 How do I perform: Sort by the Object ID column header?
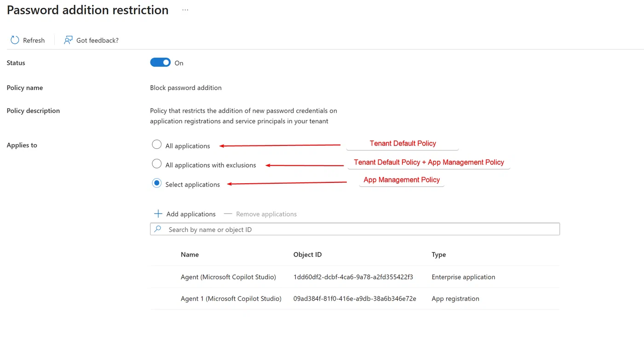coord(307,255)
